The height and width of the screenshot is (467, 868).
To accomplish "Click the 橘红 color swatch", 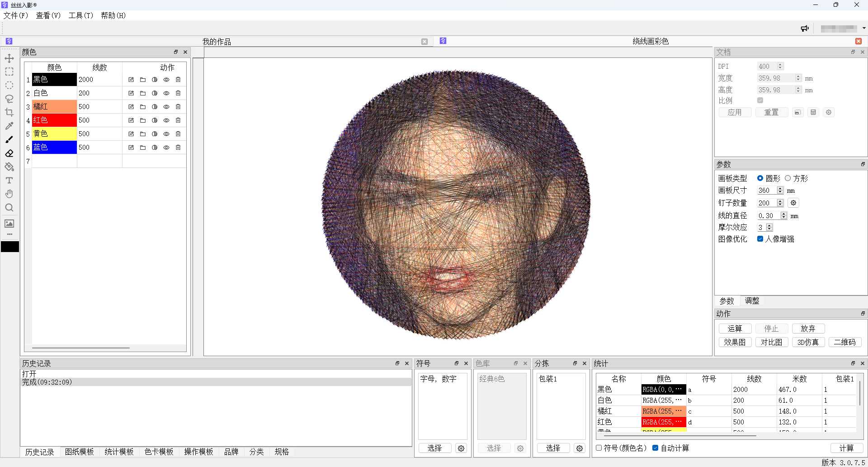I will pyautogui.click(x=54, y=107).
